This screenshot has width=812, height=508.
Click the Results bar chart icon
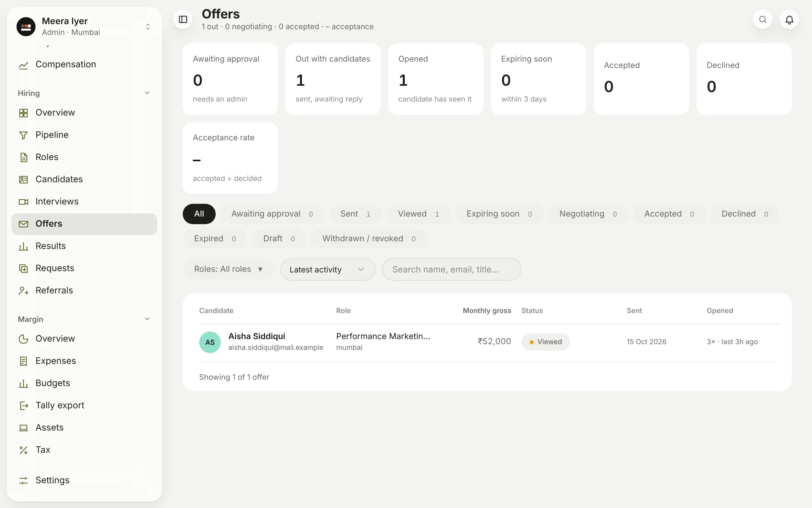click(x=23, y=246)
